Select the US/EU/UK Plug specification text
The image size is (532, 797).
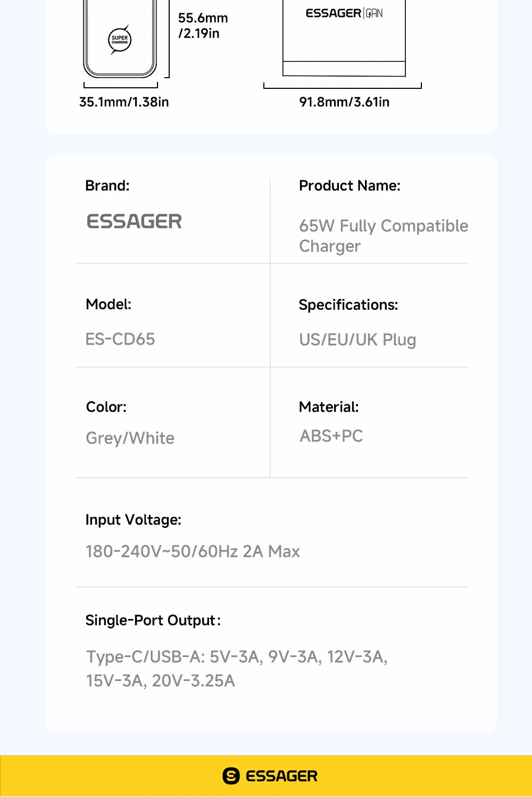pos(358,340)
